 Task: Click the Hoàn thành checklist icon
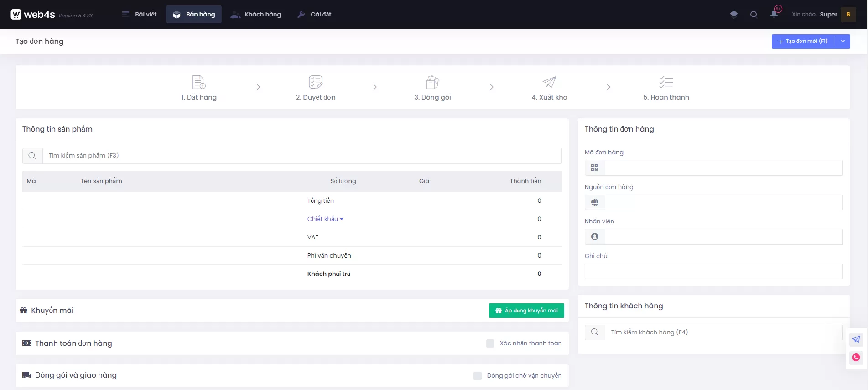[x=666, y=82]
